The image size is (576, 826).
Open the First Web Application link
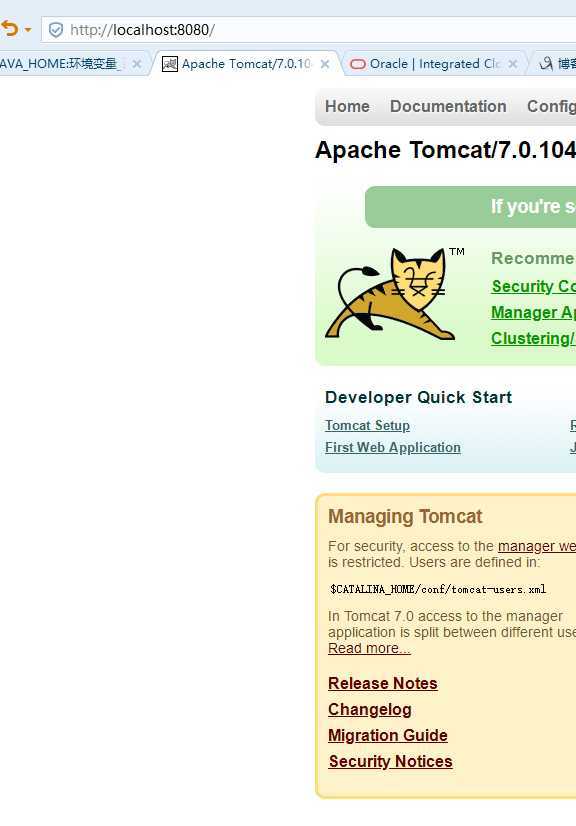click(393, 447)
